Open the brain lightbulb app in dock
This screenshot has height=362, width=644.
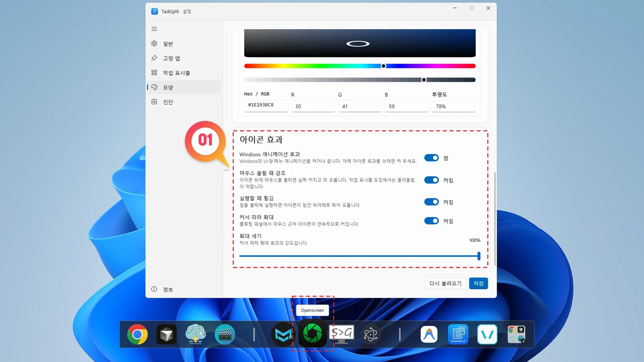pos(196,334)
